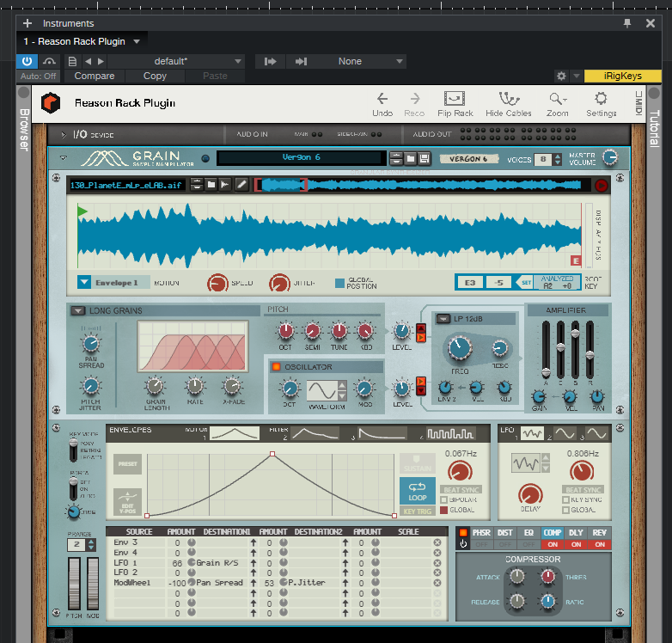Viewport: 672px width, 643px height.
Task: Increase the Voices count stepper
Action: (558, 156)
